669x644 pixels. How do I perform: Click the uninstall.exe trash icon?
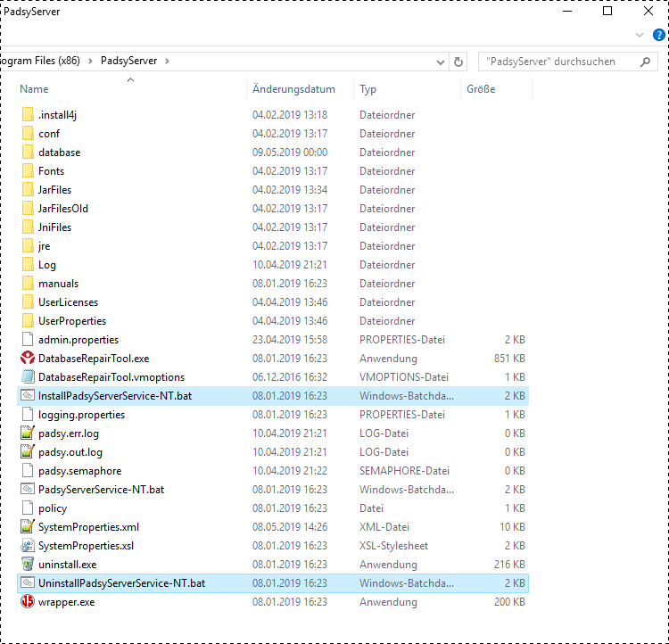tap(28, 565)
